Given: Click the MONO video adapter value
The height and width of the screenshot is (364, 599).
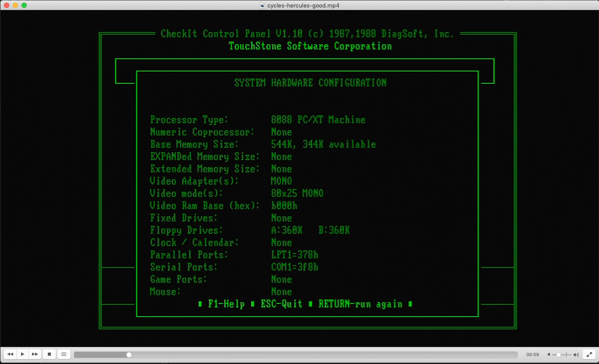Looking at the screenshot, I should [282, 181].
